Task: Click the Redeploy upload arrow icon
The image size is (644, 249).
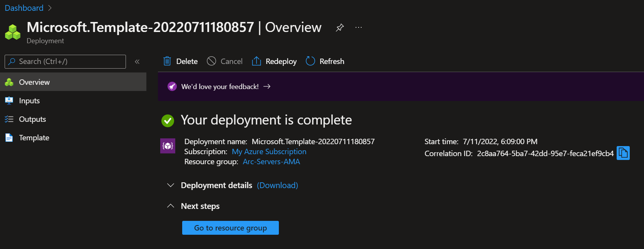Action: coord(257,61)
